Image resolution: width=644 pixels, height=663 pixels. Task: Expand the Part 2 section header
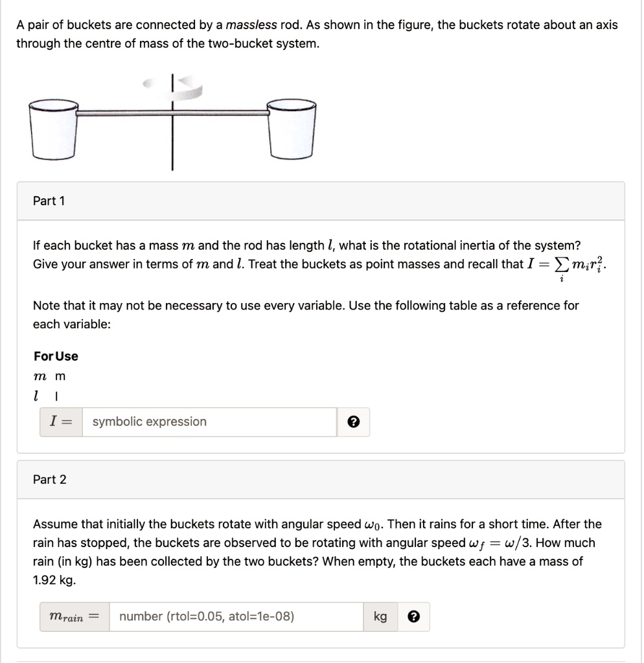pos(320,479)
